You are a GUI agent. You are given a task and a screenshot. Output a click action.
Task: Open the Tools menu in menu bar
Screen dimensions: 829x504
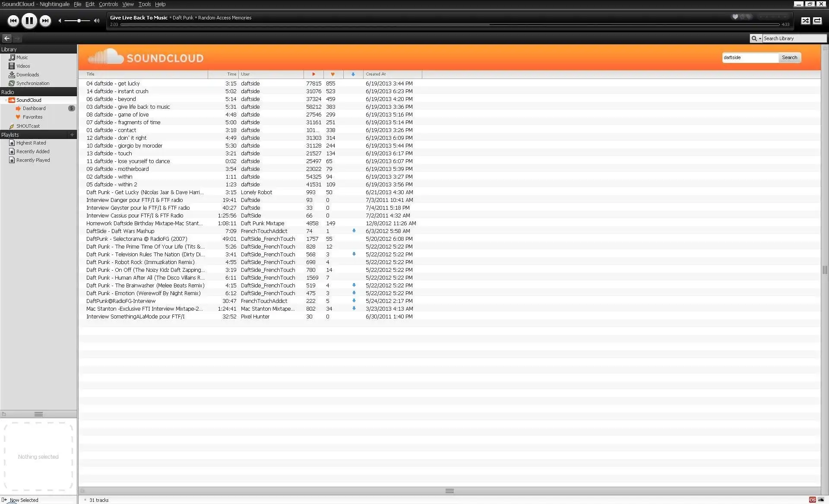coord(145,4)
